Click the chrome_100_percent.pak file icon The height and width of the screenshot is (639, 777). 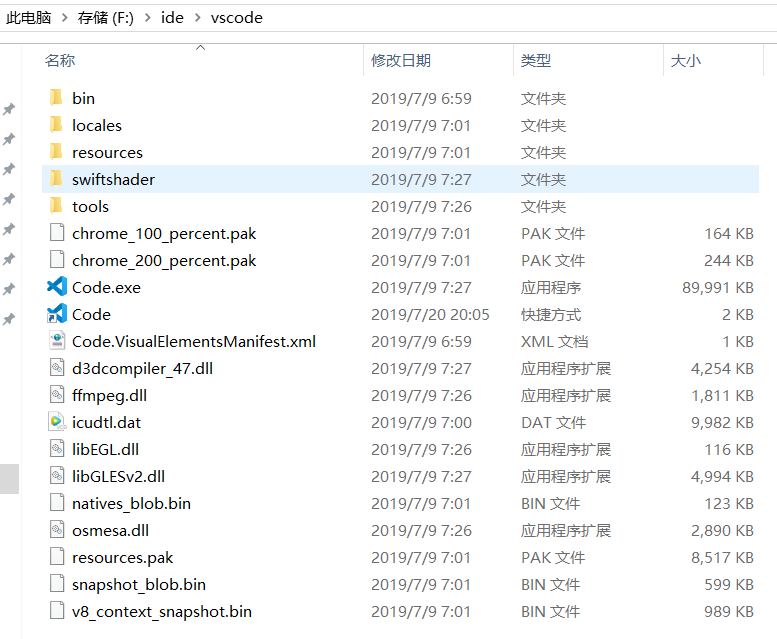point(57,232)
